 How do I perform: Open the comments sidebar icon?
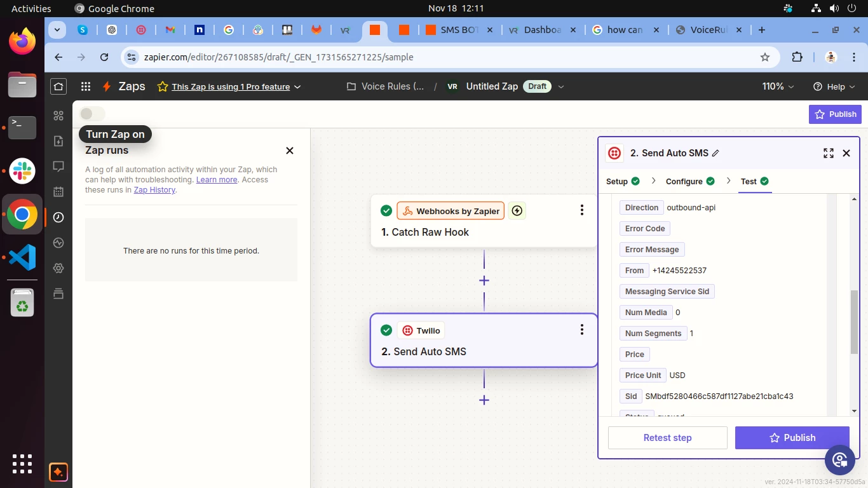click(58, 166)
